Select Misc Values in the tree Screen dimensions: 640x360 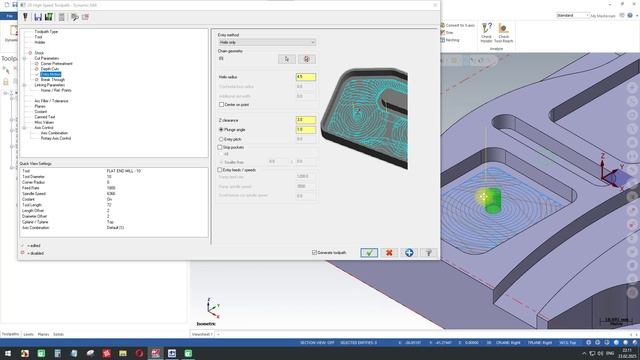[x=44, y=122]
